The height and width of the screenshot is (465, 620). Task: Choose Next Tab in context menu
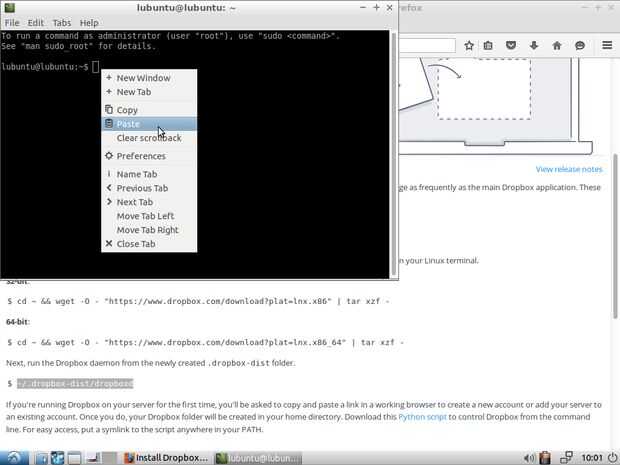click(x=149, y=202)
